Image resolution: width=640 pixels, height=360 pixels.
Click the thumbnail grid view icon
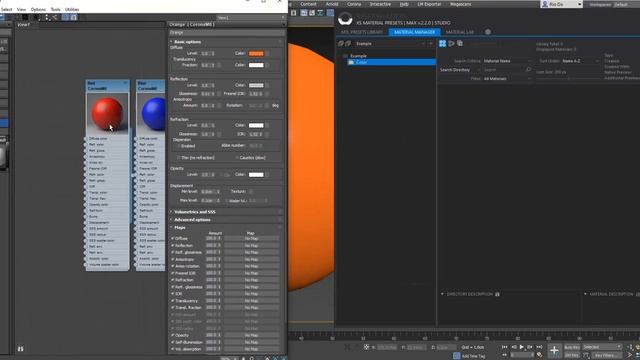coord(442,43)
